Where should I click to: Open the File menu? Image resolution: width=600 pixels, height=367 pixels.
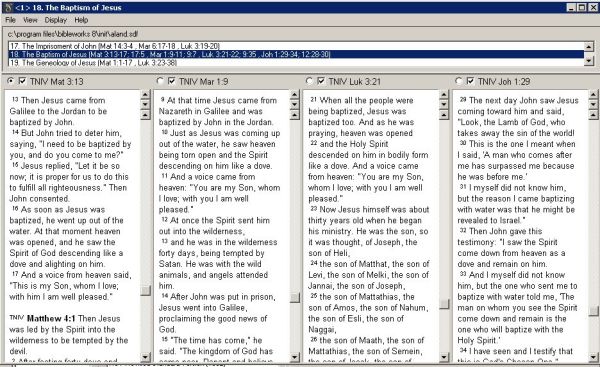pyautogui.click(x=10, y=20)
